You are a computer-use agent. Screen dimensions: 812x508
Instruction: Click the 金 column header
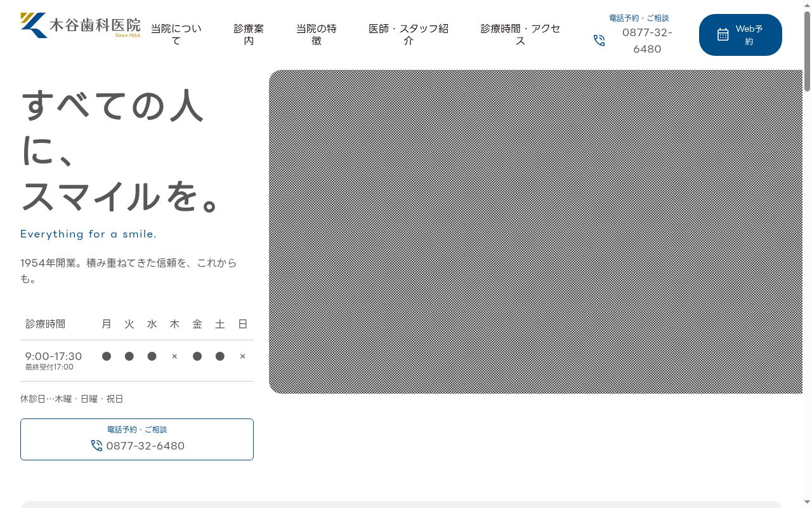197,324
